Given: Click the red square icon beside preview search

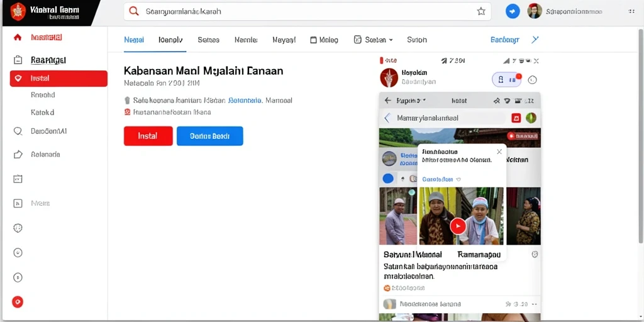Looking at the screenshot, I should click(x=516, y=118).
